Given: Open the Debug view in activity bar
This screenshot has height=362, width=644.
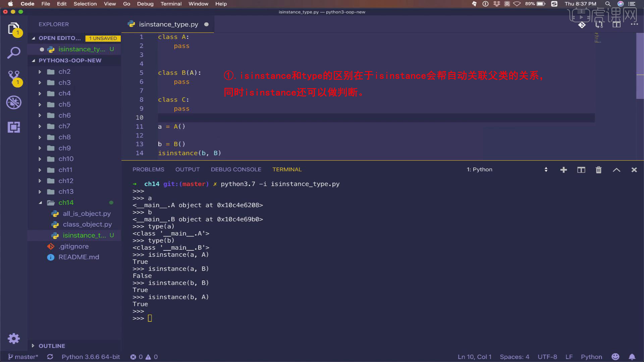Looking at the screenshot, I should (x=14, y=103).
